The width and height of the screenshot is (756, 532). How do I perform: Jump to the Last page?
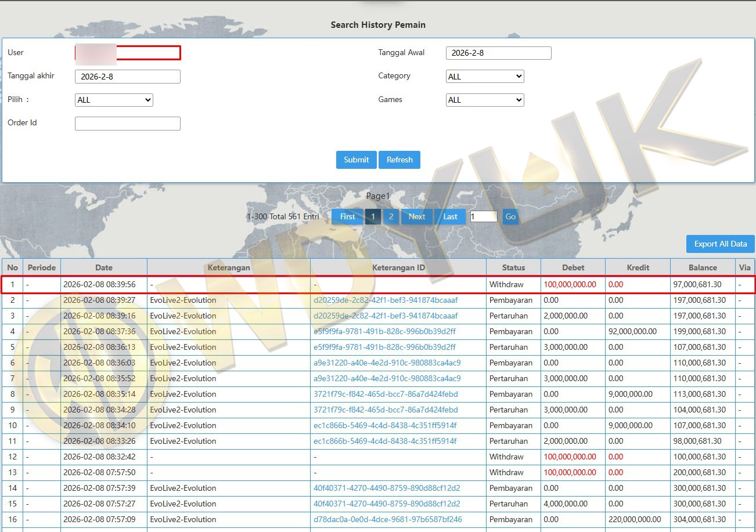coord(450,216)
